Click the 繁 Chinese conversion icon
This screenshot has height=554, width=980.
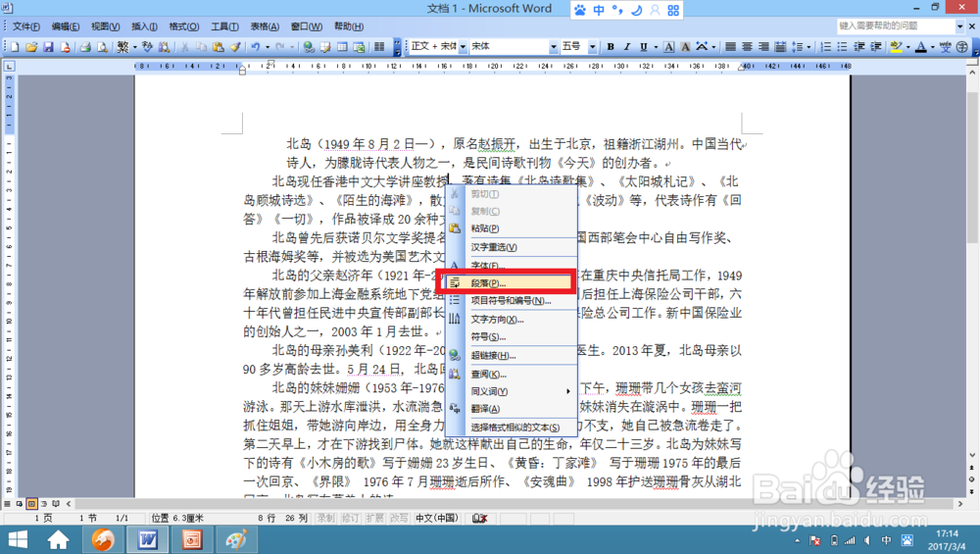coord(122,47)
